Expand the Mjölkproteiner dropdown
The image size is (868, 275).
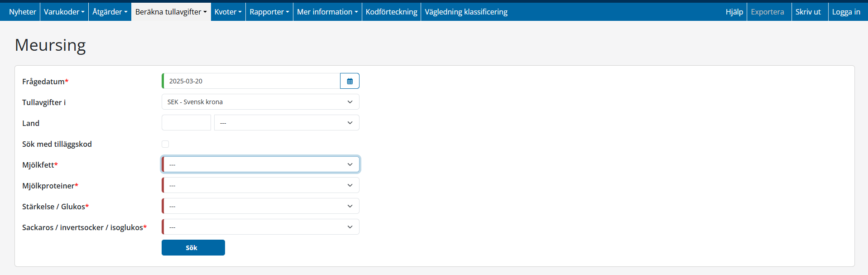[260, 185]
